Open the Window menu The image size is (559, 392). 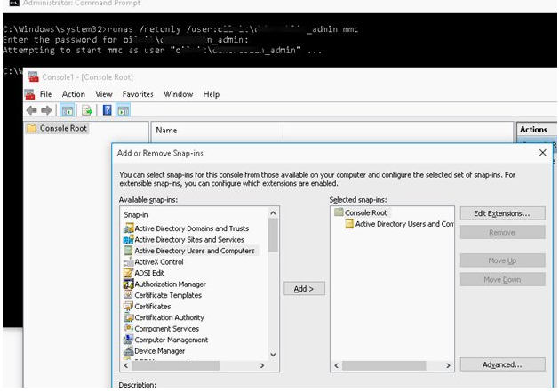click(x=178, y=94)
